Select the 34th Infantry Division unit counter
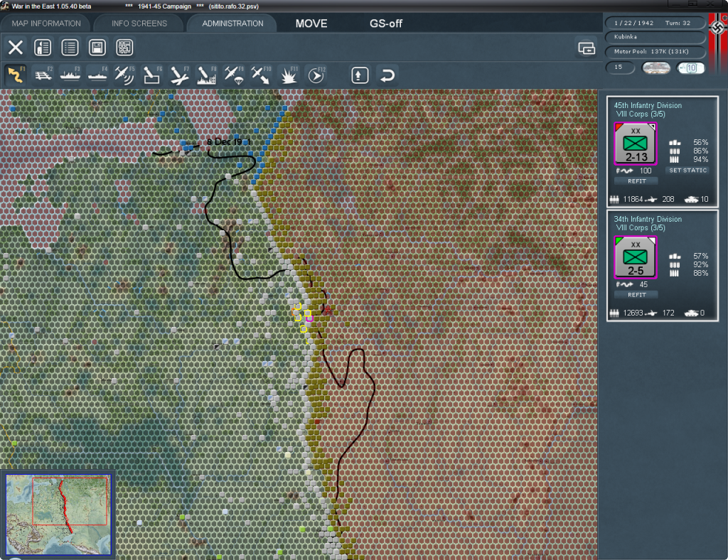 [x=635, y=257]
